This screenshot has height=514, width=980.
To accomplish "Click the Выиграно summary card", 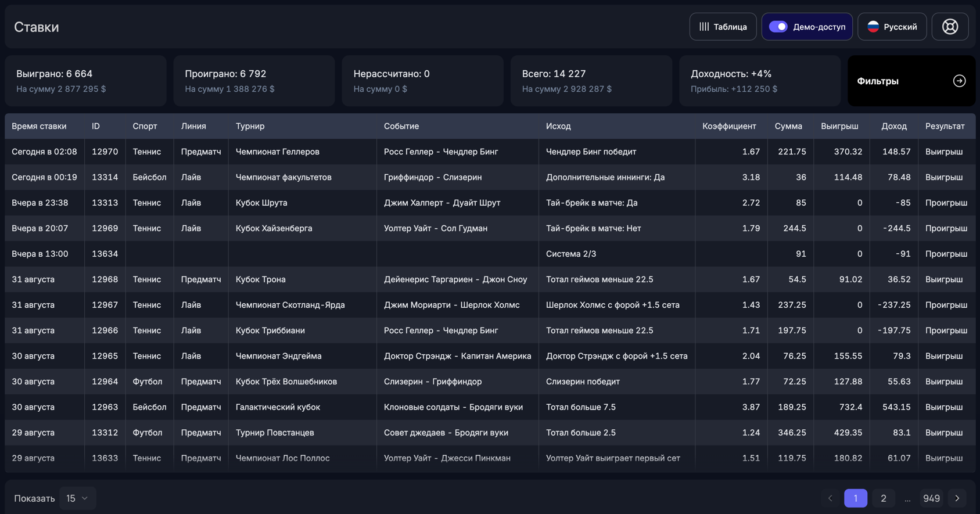I will [85, 81].
